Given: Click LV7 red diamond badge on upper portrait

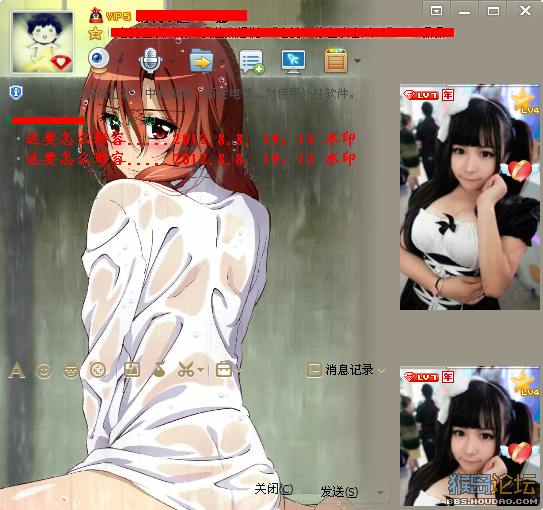Looking at the screenshot, I should (421, 95).
